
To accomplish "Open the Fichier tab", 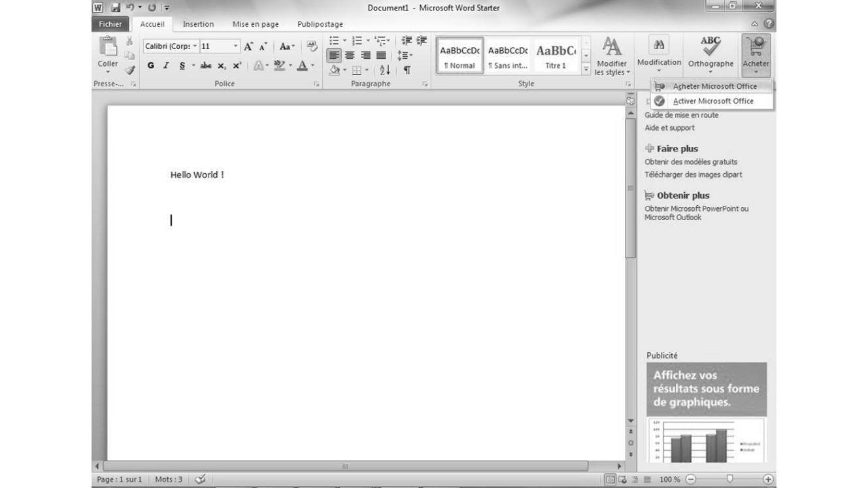I will [x=110, y=24].
